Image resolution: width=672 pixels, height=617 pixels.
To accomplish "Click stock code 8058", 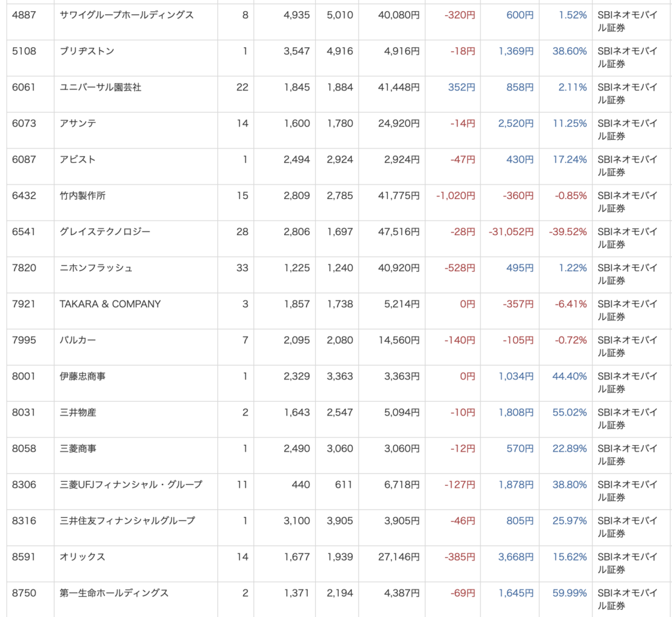I will (x=24, y=448).
